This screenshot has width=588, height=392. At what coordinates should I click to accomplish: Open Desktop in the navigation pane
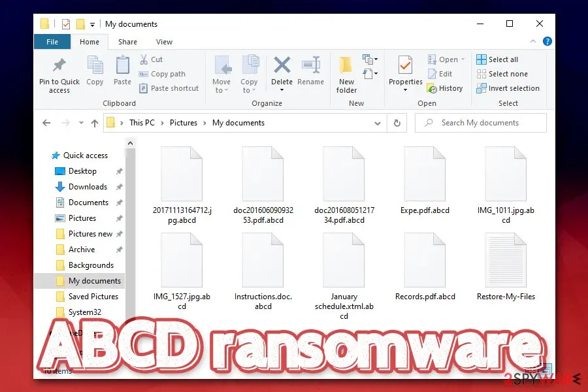tap(76, 171)
